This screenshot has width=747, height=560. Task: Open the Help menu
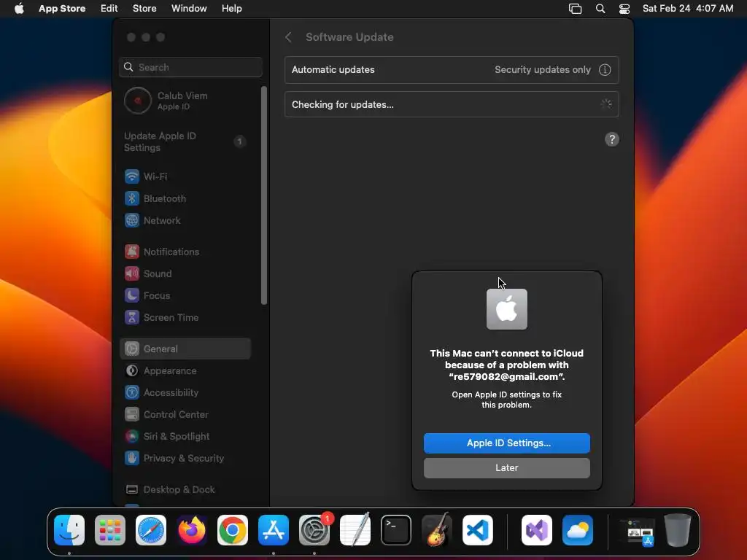(231, 9)
